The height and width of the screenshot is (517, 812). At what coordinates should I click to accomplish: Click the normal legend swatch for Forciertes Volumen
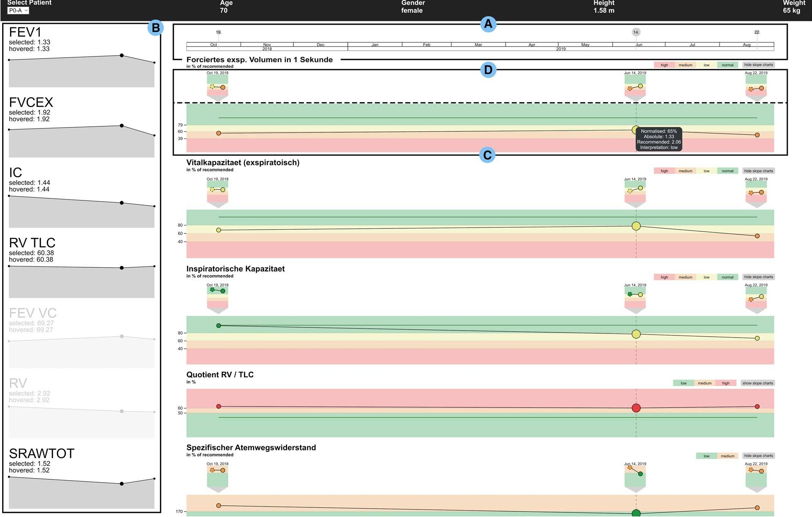tap(727, 65)
